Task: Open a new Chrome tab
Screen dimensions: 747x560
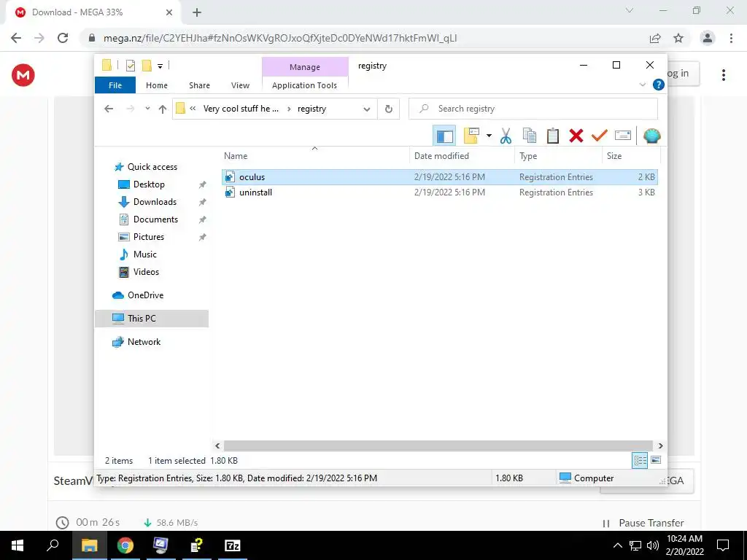Action: click(x=197, y=12)
